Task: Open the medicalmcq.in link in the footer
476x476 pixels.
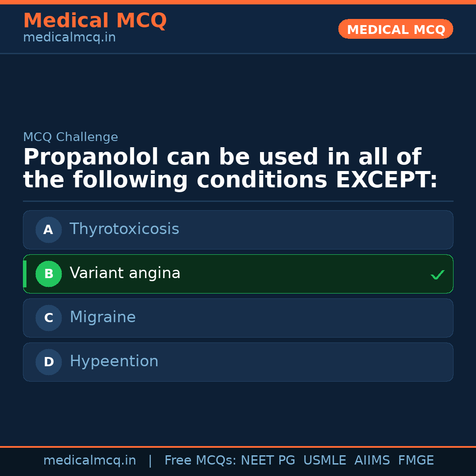Action: [89, 461]
